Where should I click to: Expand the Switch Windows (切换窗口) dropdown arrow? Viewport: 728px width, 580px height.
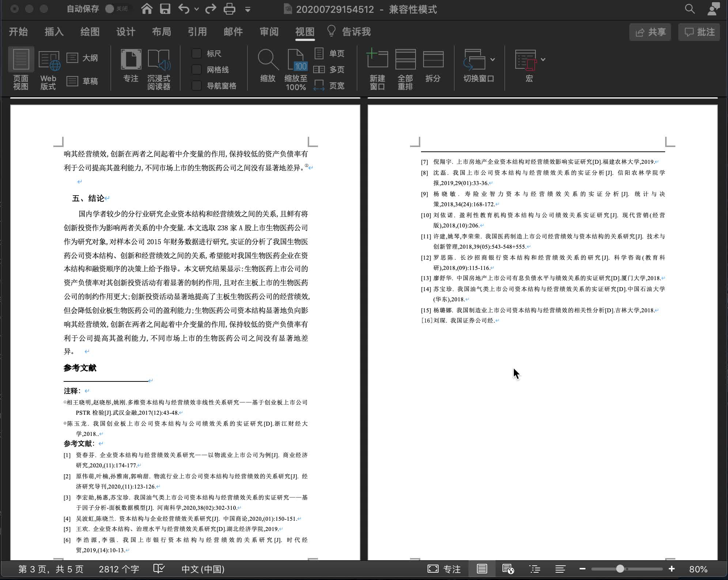493,59
